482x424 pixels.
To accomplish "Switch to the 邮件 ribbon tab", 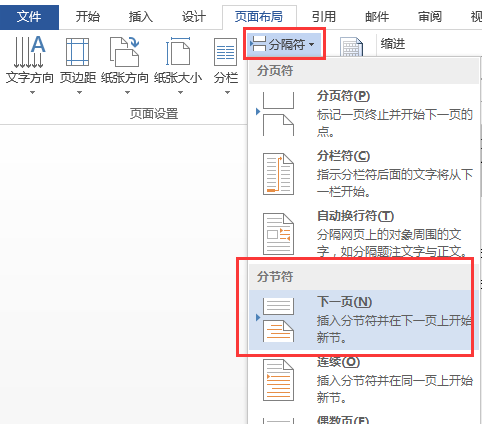I will tap(377, 16).
